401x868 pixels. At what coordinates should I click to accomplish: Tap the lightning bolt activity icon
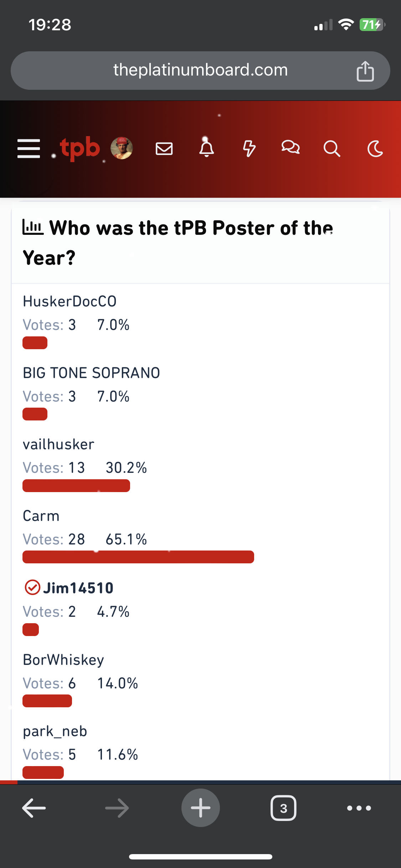pos(249,148)
